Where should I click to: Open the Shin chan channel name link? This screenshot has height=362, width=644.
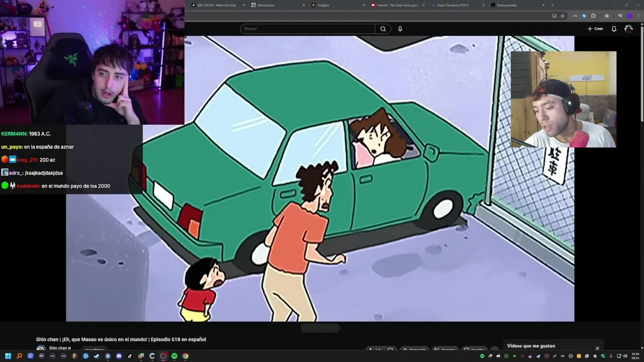pyautogui.click(x=58, y=348)
